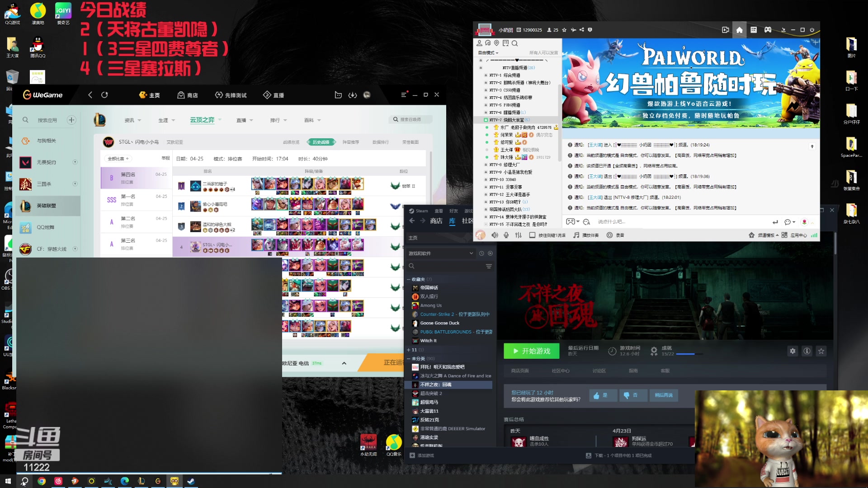Mute the YY microphone

[x=506, y=235]
